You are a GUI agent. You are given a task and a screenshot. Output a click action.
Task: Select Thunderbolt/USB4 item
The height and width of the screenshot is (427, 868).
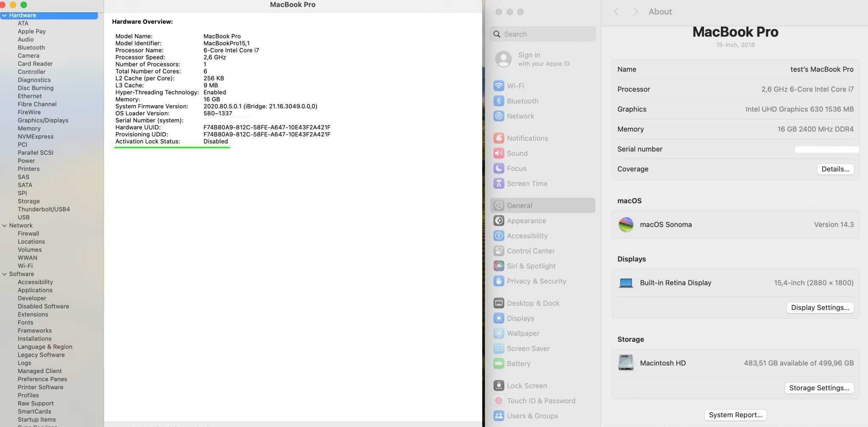point(44,209)
